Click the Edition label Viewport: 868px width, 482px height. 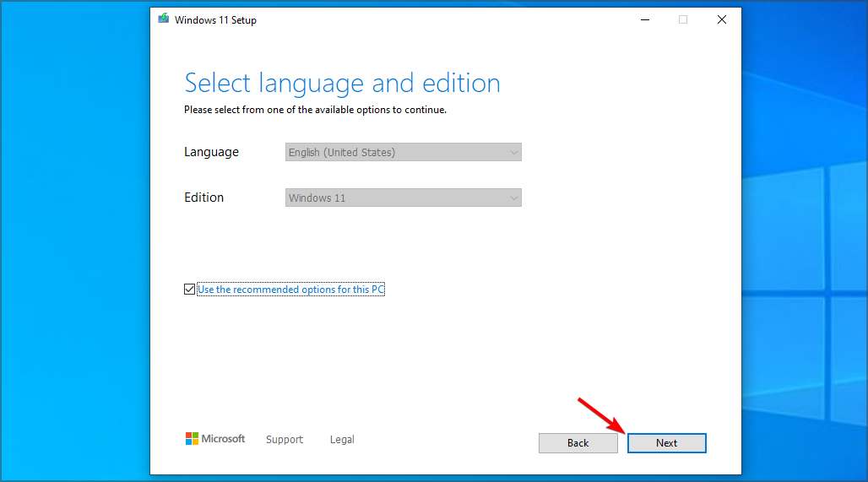click(x=203, y=198)
